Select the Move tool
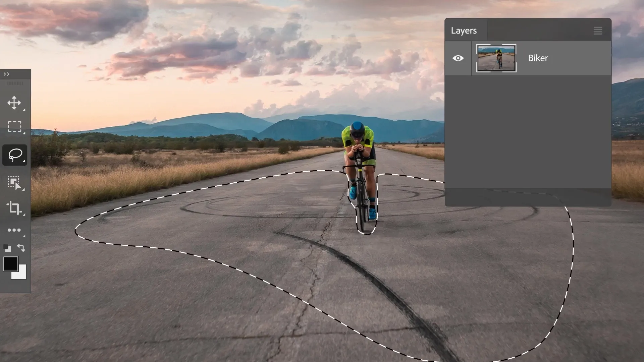The image size is (644, 362). [14, 103]
